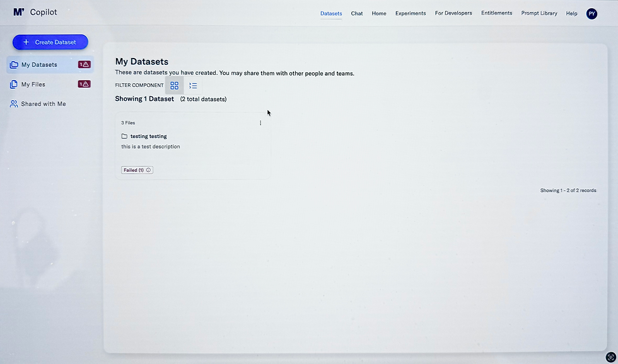618x364 pixels.
Task: Click the My Datasets warning badge
Action: (85, 64)
